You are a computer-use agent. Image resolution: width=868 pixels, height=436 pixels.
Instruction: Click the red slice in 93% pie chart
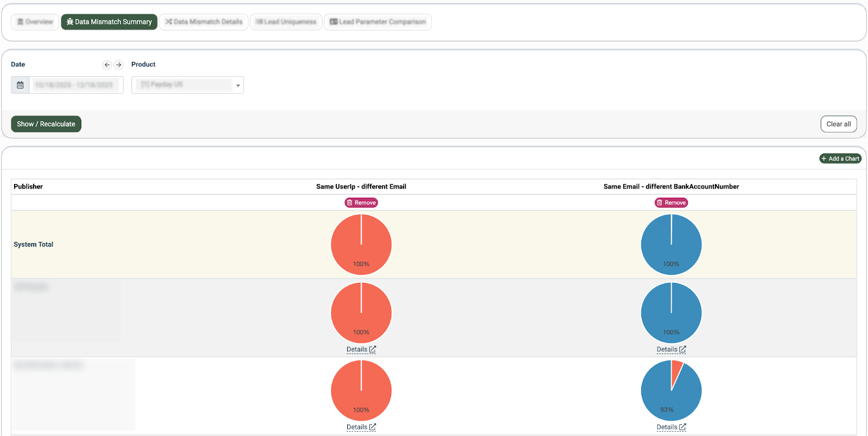tap(676, 371)
